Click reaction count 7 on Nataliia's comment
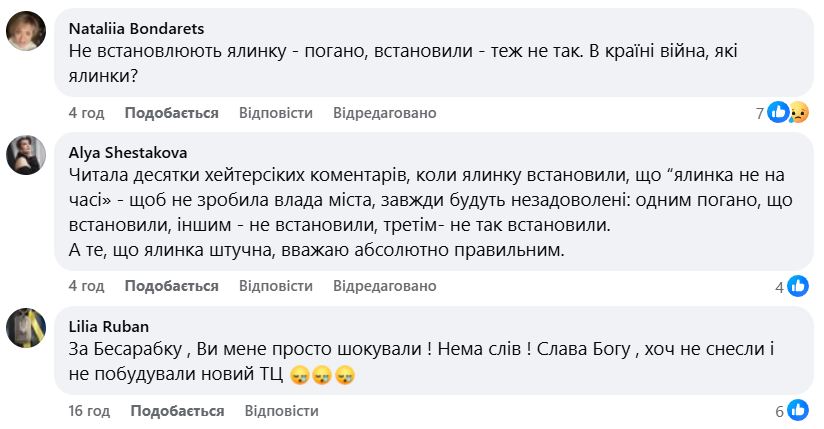Screen dimensions: 824x429 point(759,113)
